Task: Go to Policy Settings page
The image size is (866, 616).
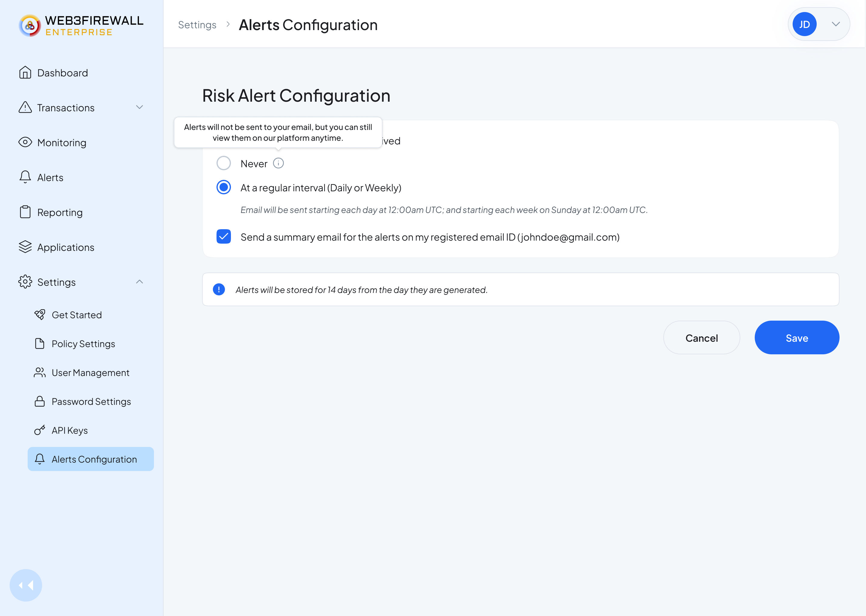Action: pyautogui.click(x=83, y=344)
